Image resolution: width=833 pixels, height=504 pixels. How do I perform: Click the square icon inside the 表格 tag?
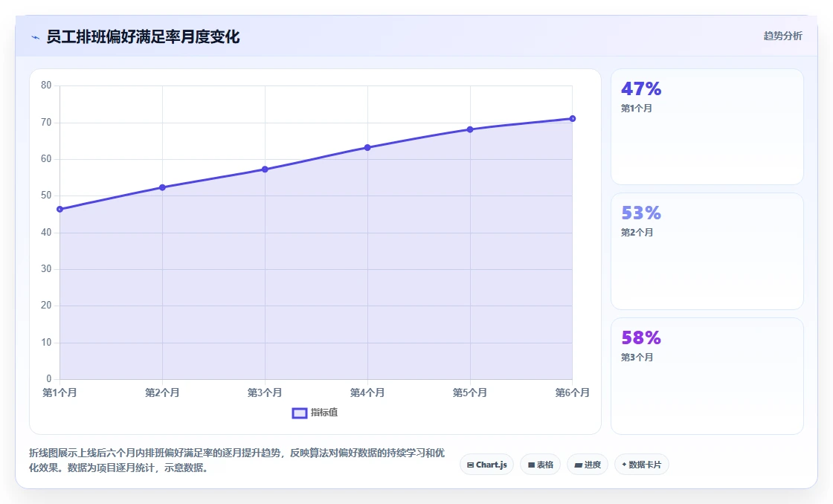pyautogui.click(x=531, y=465)
